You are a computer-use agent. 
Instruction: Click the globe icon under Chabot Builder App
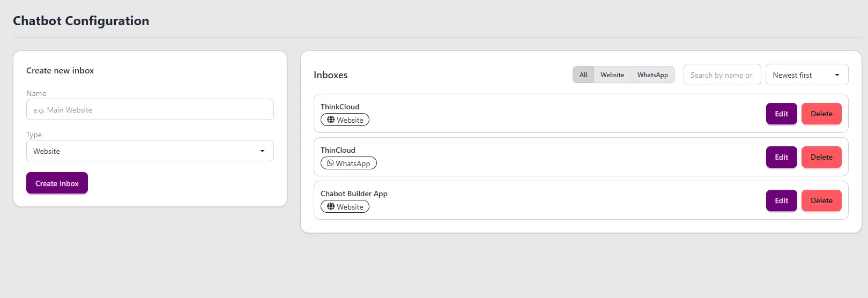pyautogui.click(x=331, y=206)
